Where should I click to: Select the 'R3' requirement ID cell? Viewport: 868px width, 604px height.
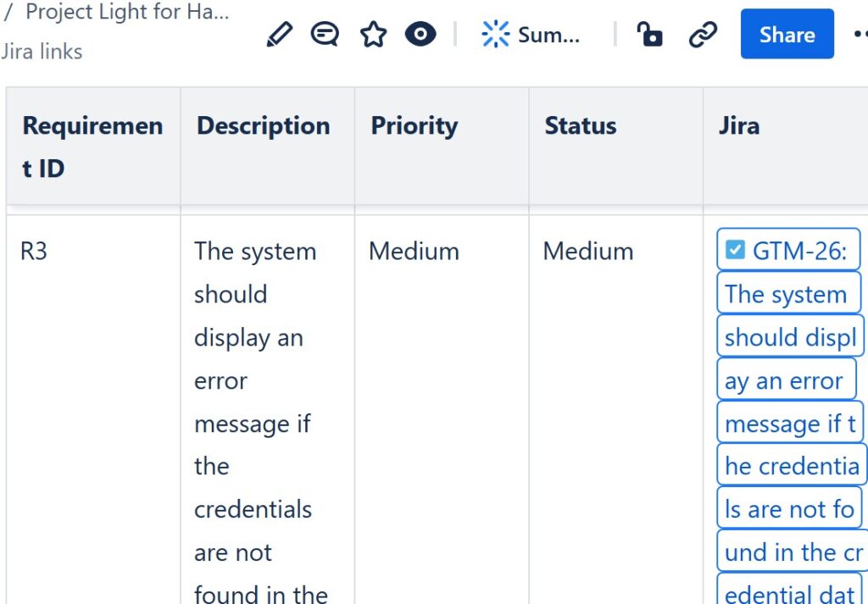tap(34, 251)
